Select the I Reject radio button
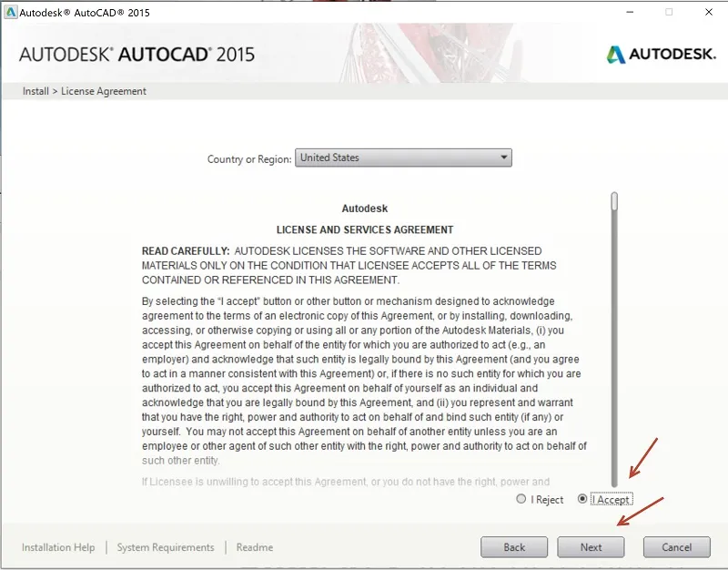This screenshot has height=570, width=728. click(x=521, y=499)
